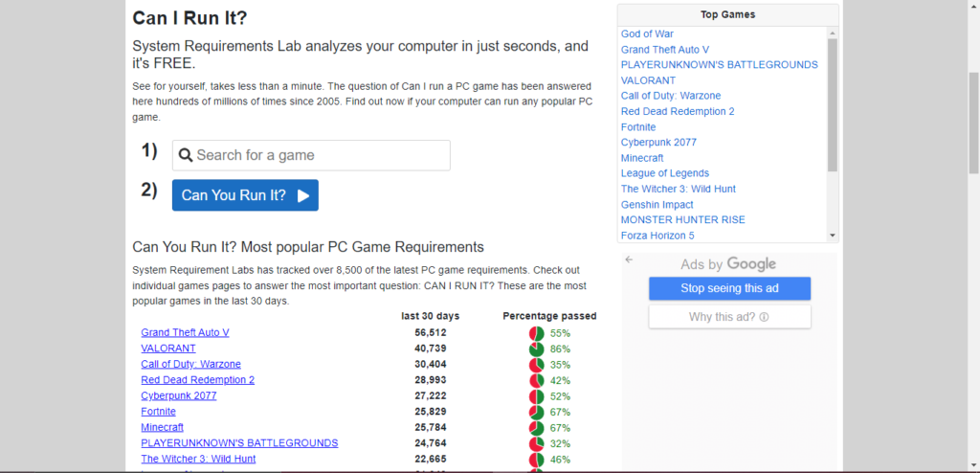This screenshot has height=473, width=980.
Task: Open Red Dead Redemption 2 table link
Action: 197,380
